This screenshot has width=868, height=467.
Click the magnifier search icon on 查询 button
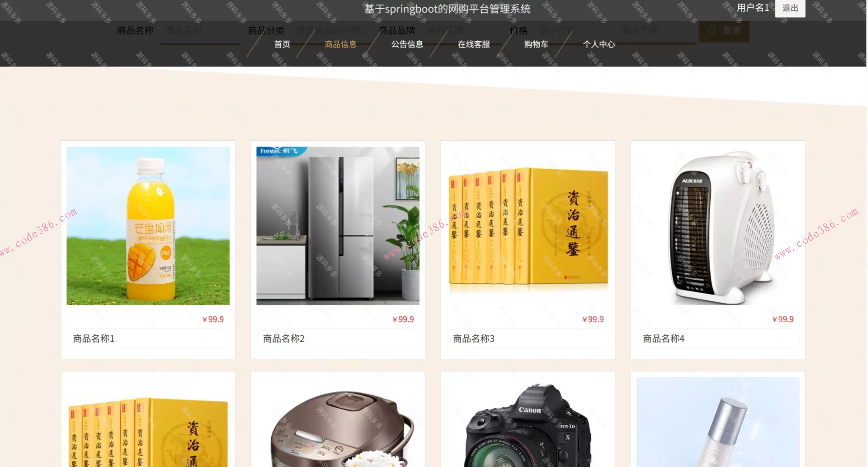(x=712, y=30)
